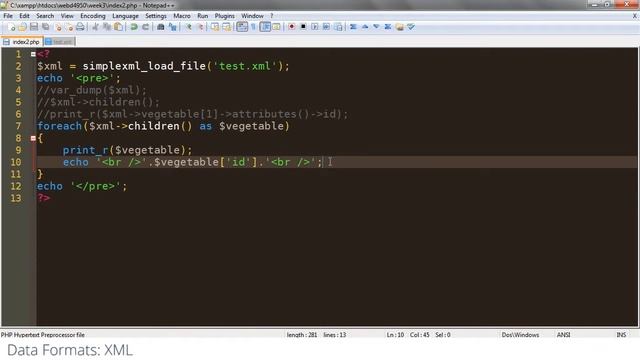Click the 'foreach' keyword on line 7
Image resolution: width=640 pixels, height=360 pixels.
tap(59, 126)
